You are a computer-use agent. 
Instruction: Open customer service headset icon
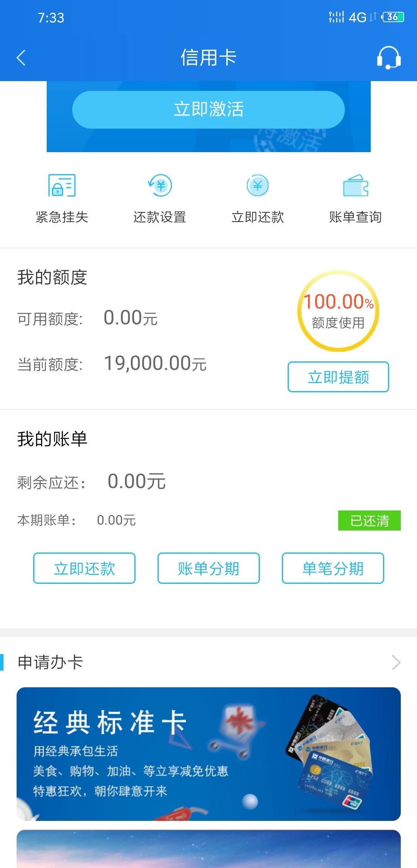[389, 58]
